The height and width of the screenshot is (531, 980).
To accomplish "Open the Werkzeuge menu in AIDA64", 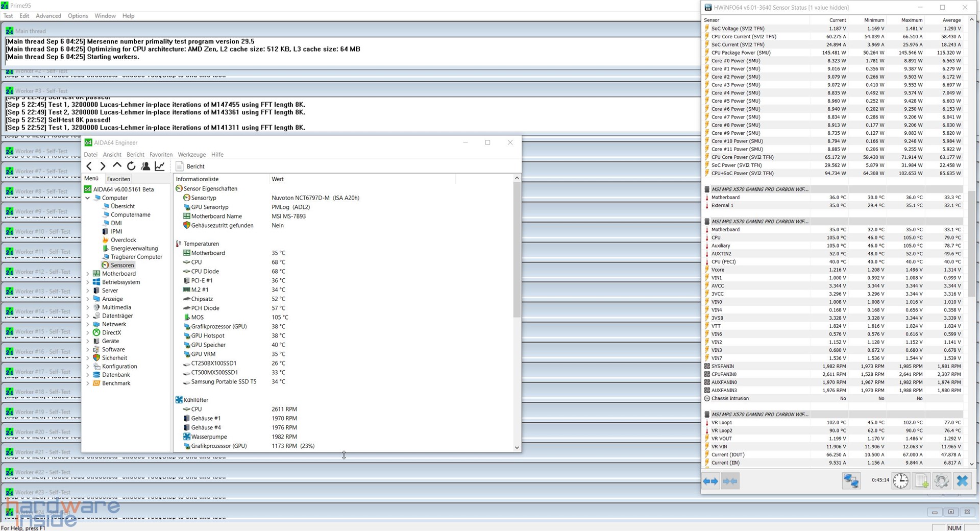I will (192, 154).
